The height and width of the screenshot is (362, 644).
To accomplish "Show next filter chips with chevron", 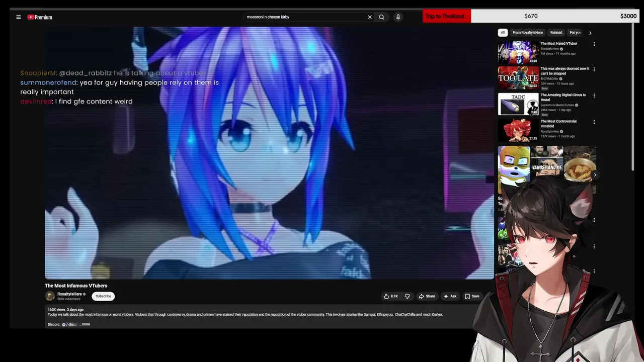I will point(590,33).
